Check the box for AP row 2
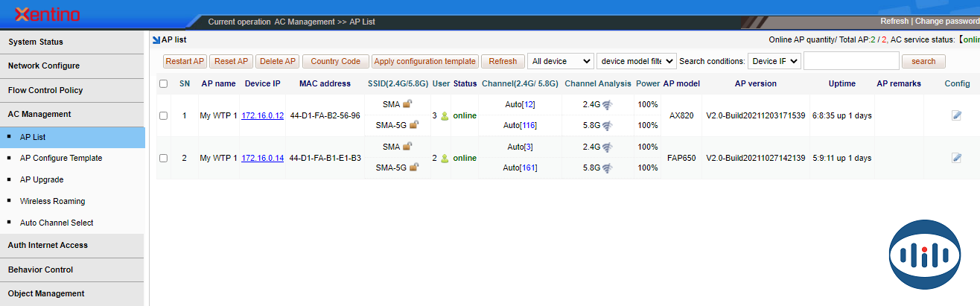This screenshot has height=306, width=980. [x=164, y=158]
